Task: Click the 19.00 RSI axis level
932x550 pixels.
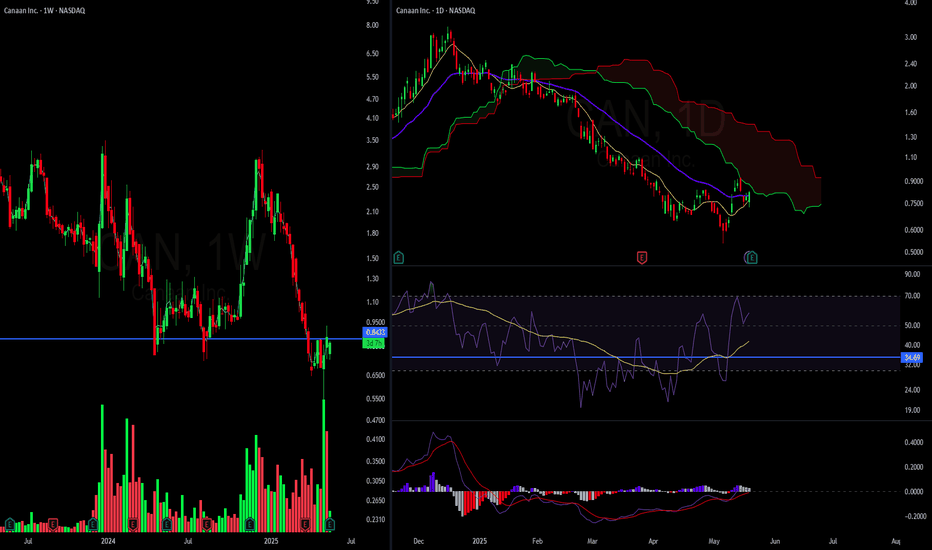Action: (x=912, y=410)
